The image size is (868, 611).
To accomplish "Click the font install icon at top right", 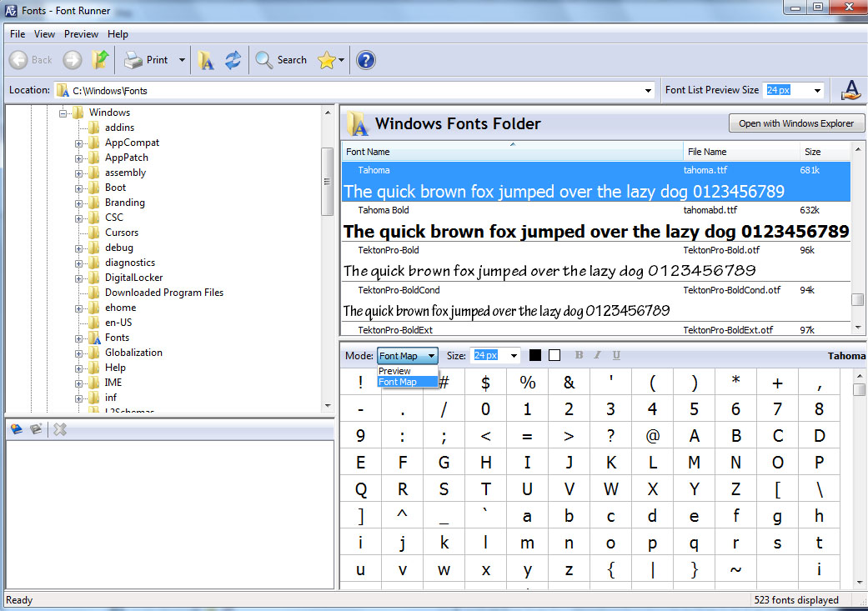I will [850, 90].
